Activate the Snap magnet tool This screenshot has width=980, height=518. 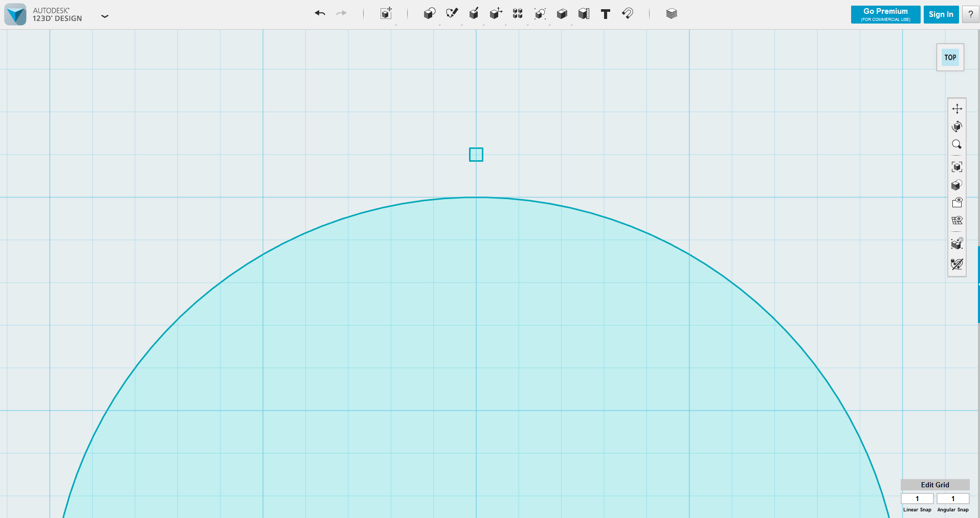point(628,13)
